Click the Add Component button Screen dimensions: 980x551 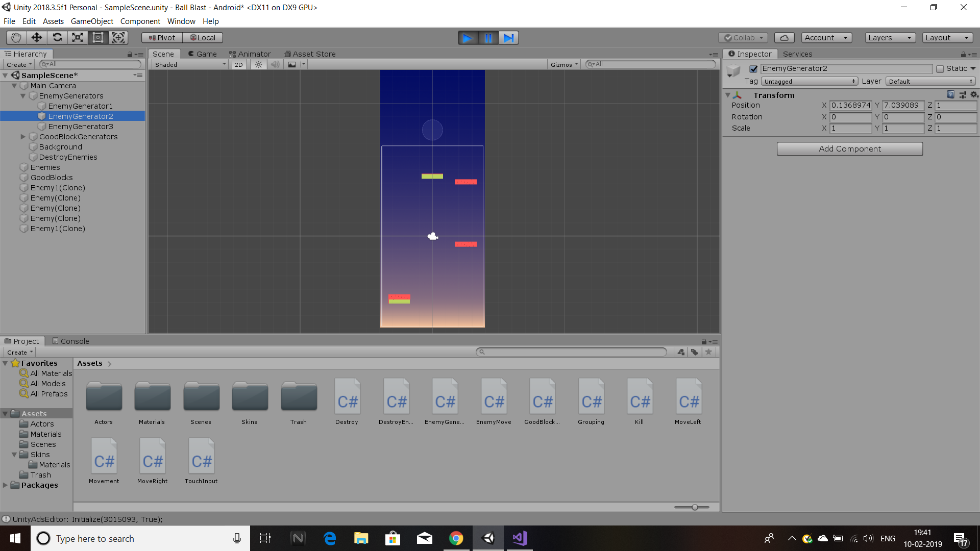click(x=850, y=149)
